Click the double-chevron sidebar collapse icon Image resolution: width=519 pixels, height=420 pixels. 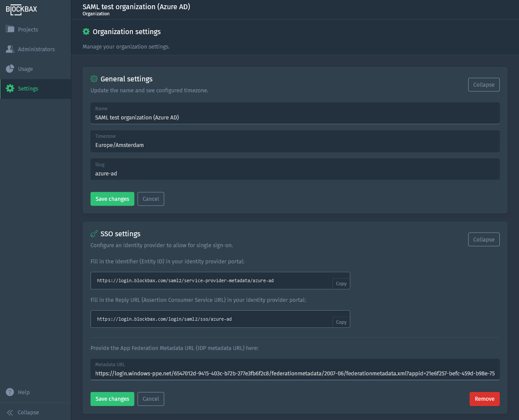tap(10, 412)
